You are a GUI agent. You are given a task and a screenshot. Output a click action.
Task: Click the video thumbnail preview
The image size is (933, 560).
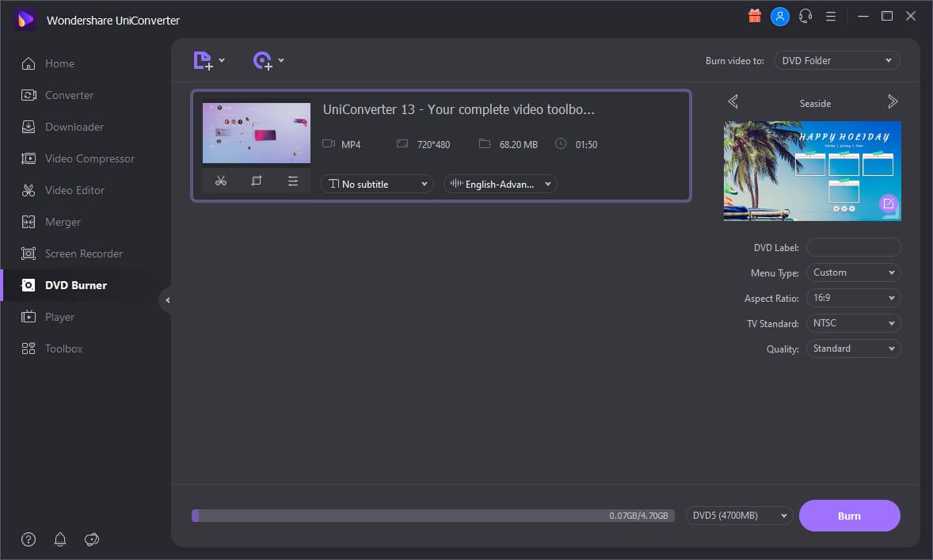[x=257, y=133]
